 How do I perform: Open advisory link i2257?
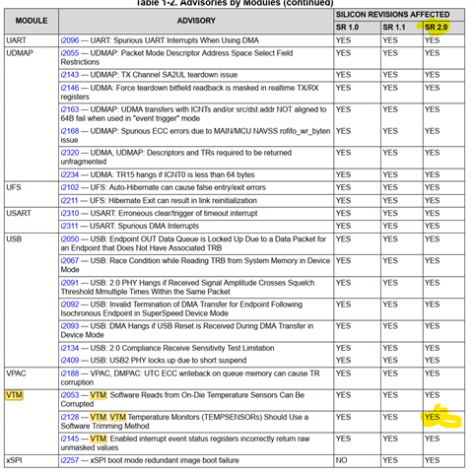[70, 460]
